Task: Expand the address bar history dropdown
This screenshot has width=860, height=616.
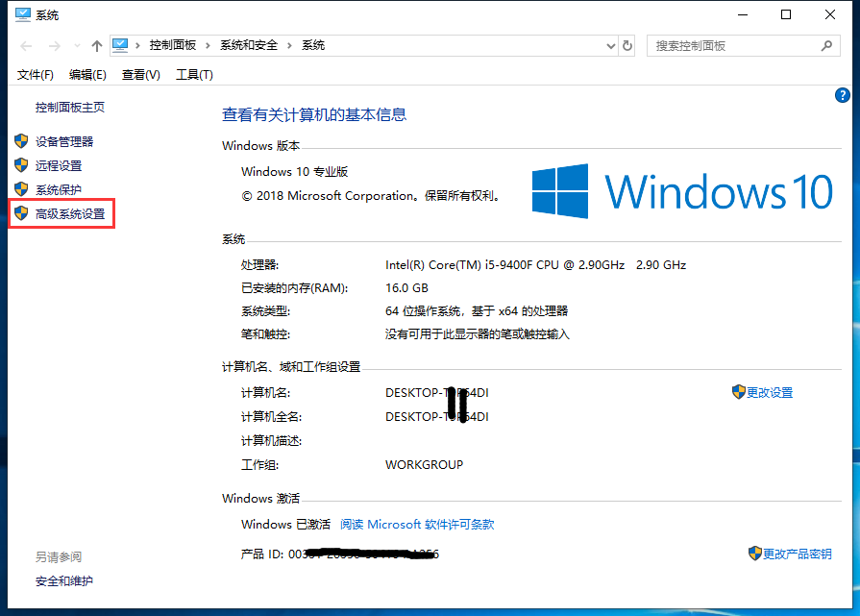Action: coord(611,46)
